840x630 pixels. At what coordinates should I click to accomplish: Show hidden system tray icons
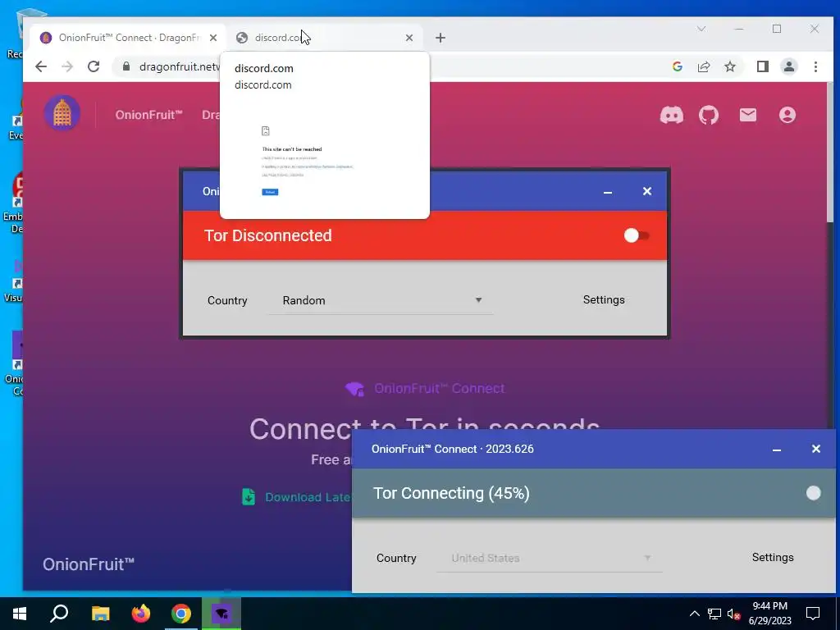(x=694, y=614)
